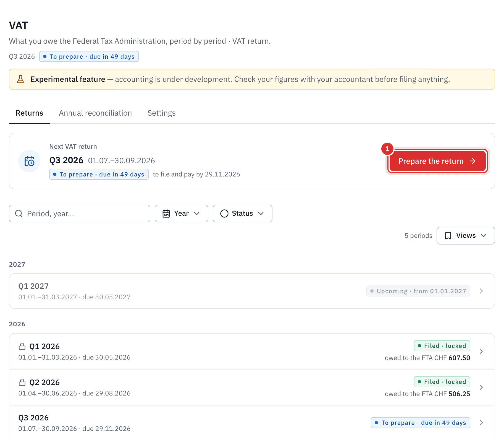Select the Q2 2026 period title
This screenshot has width=504, height=437.
tap(44, 382)
